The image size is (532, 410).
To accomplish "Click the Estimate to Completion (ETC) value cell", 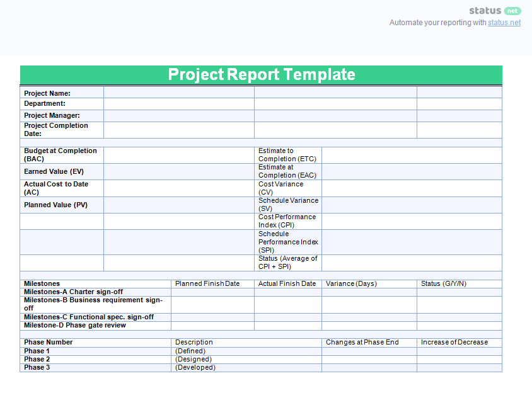I will coord(411,155).
